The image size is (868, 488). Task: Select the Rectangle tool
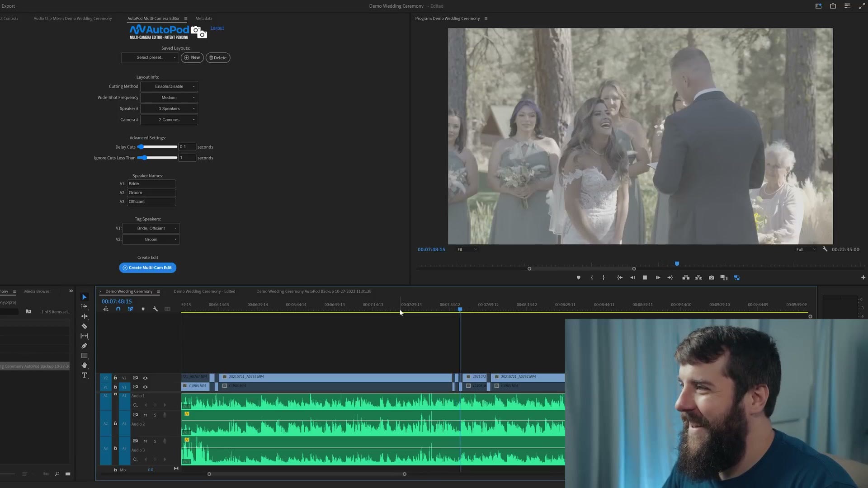tap(84, 356)
